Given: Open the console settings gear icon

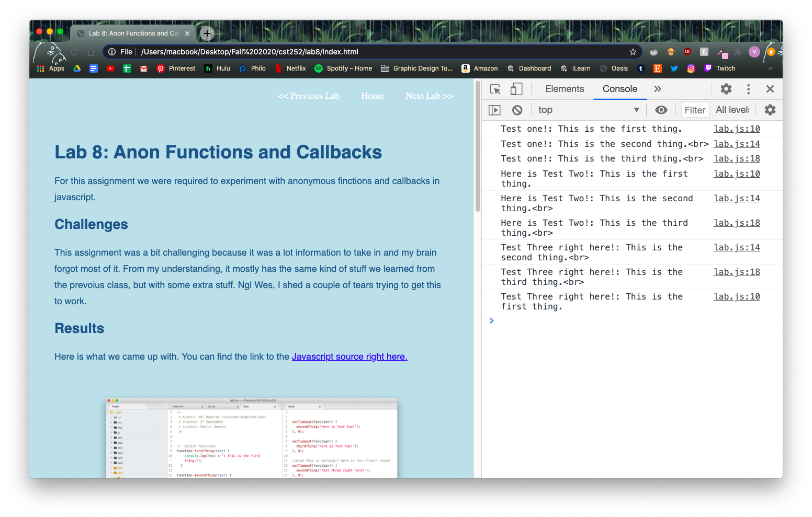Looking at the screenshot, I should click(x=770, y=110).
